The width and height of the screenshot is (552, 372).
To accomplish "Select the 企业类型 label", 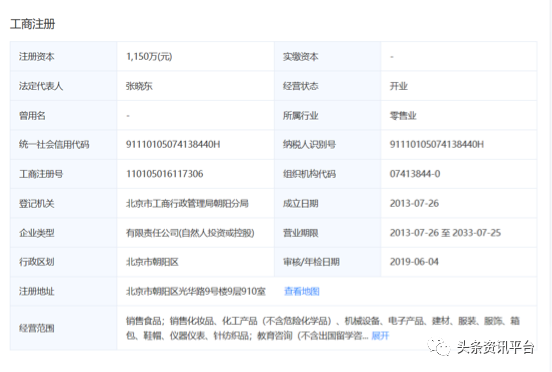I will [37, 233].
